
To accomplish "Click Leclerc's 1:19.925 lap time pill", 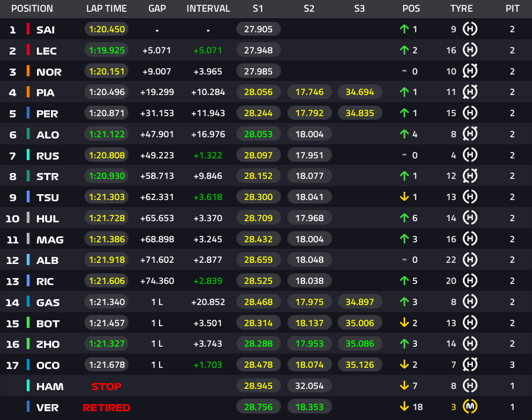I will (107, 50).
